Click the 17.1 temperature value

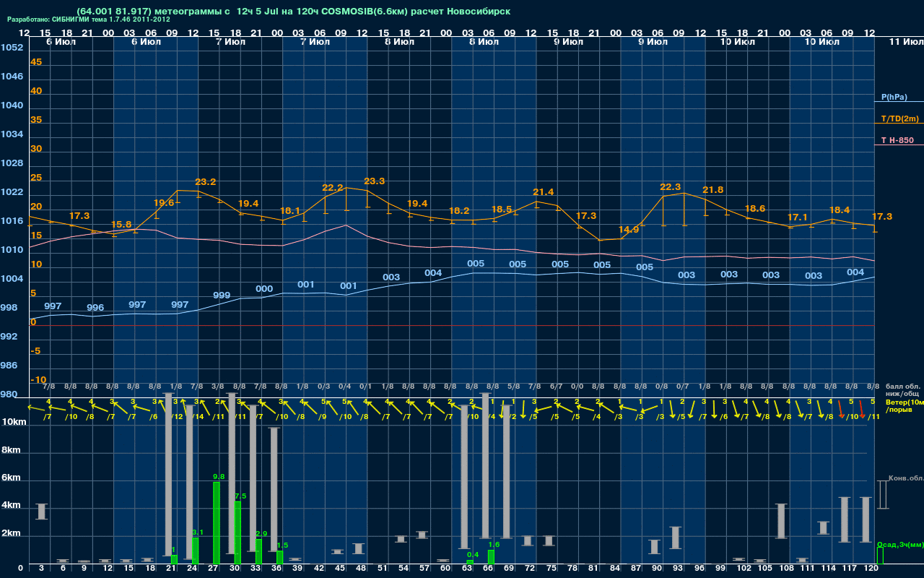pos(798,217)
